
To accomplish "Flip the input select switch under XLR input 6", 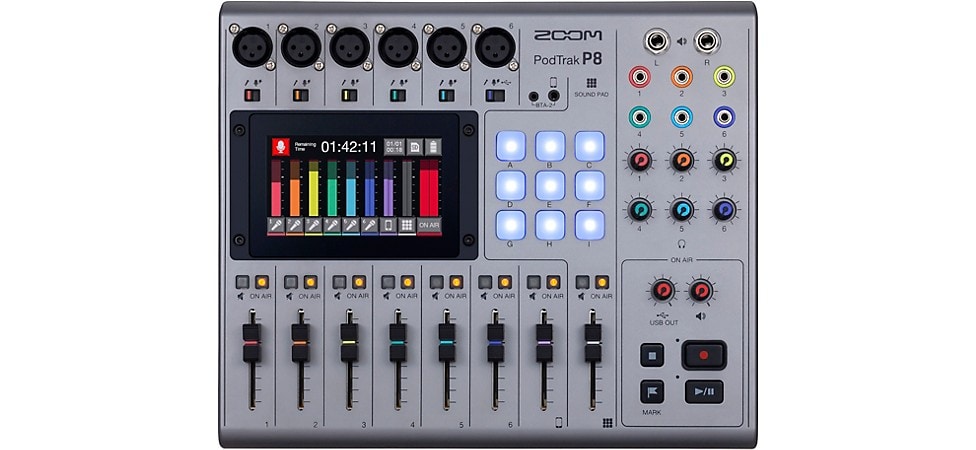I will click(495, 95).
